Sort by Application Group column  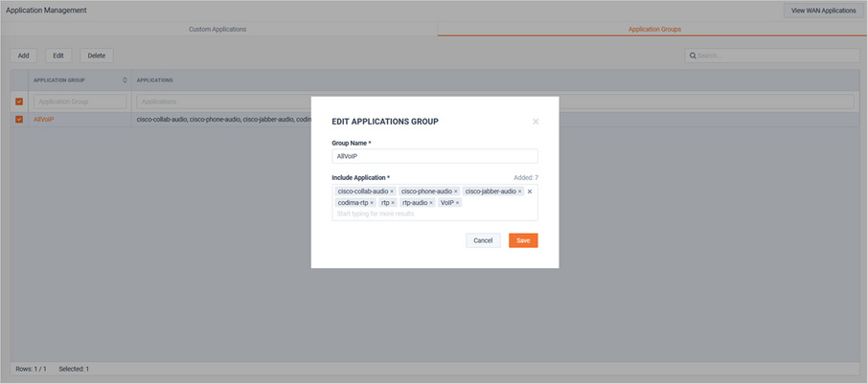(x=126, y=80)
